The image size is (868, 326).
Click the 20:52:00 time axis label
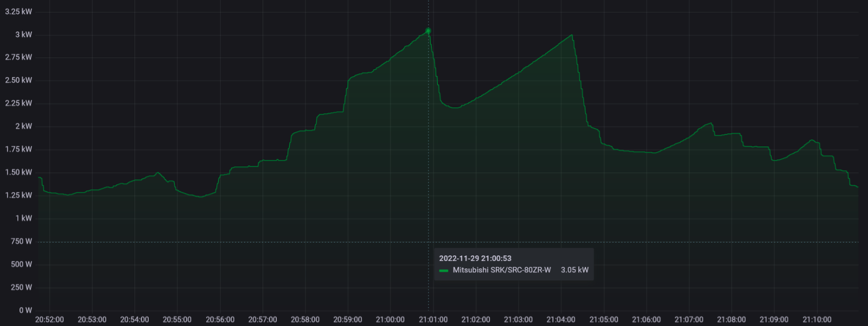point(49,319)
